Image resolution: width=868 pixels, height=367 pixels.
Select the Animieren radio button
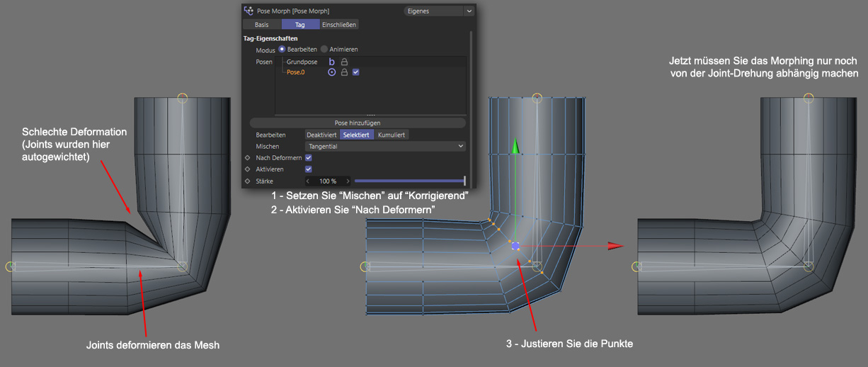[x=324, y=50]
